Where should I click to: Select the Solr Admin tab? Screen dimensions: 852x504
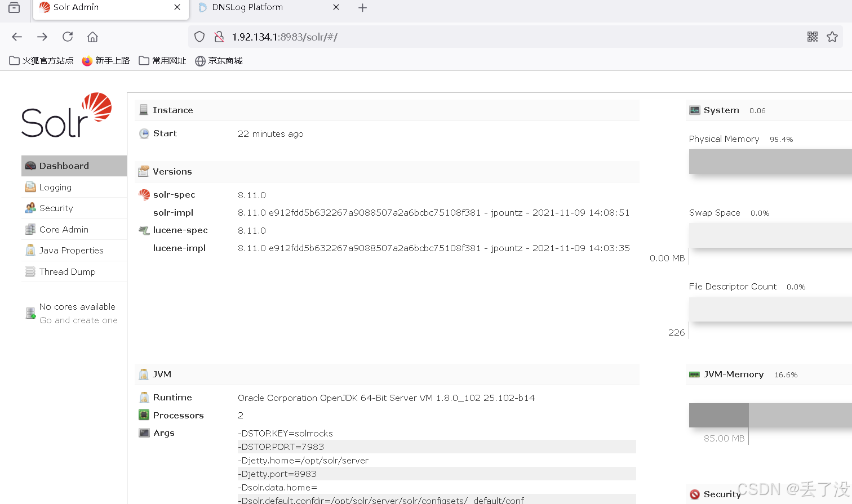111,8
